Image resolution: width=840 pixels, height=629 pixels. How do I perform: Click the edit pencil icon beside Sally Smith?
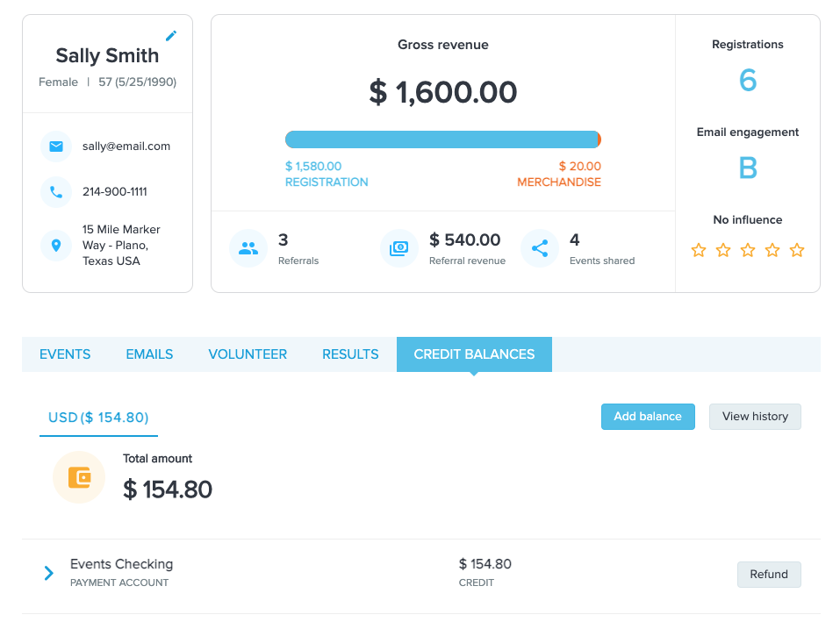(171, 36)
